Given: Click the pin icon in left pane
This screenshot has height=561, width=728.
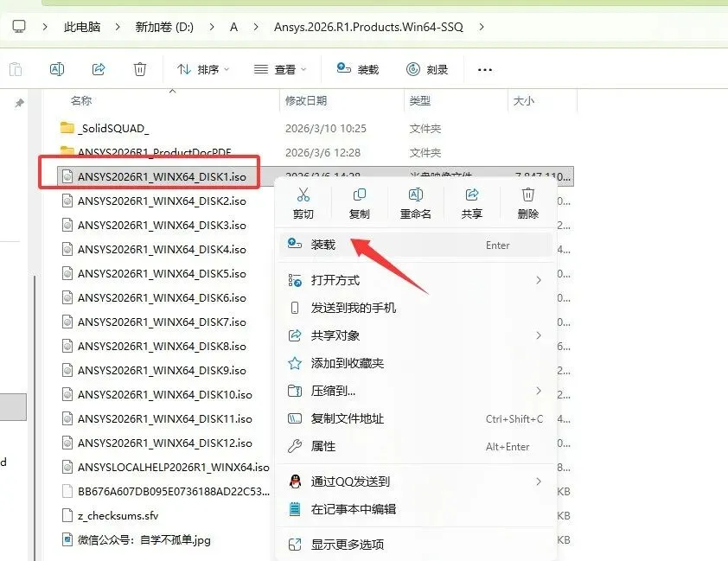Looking at the screenshot, I should click(20, 103).
